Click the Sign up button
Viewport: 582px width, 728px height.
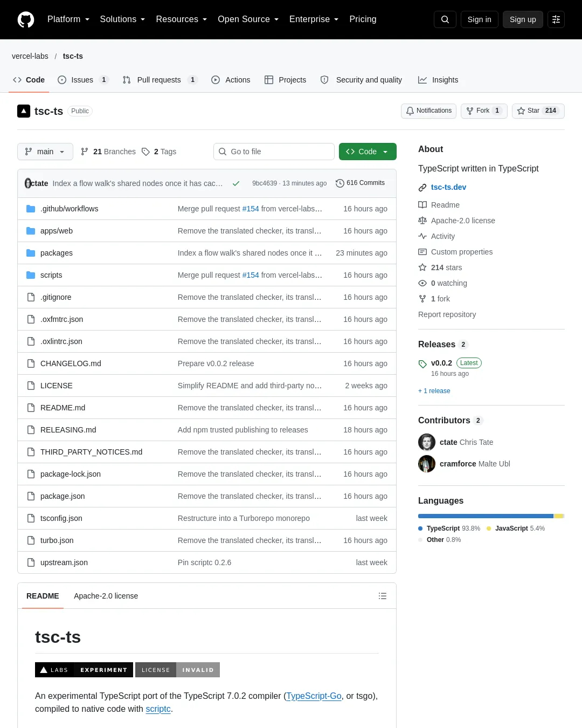tap(523, 19)
